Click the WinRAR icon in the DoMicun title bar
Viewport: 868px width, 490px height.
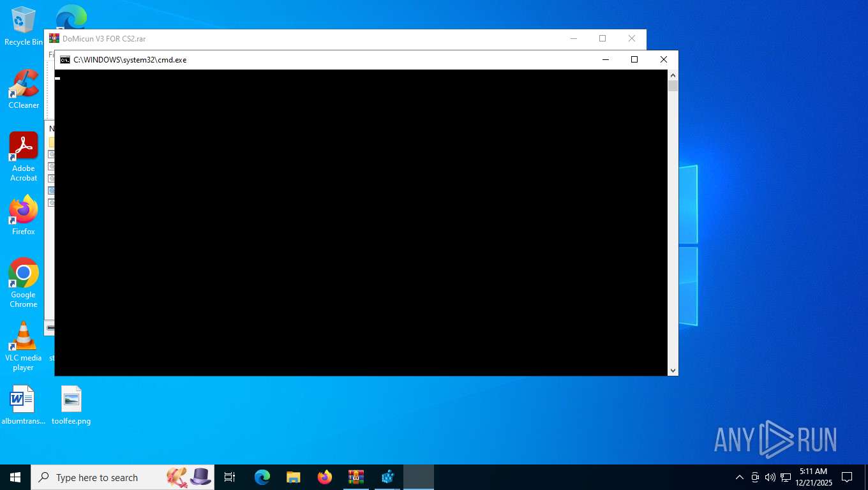pyautogui.click(x=54, y=38)
